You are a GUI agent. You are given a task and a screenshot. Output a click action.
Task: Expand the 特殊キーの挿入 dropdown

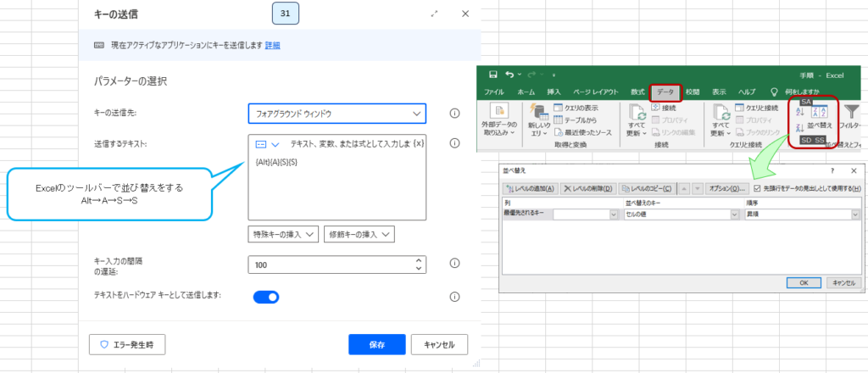[283, 234]
